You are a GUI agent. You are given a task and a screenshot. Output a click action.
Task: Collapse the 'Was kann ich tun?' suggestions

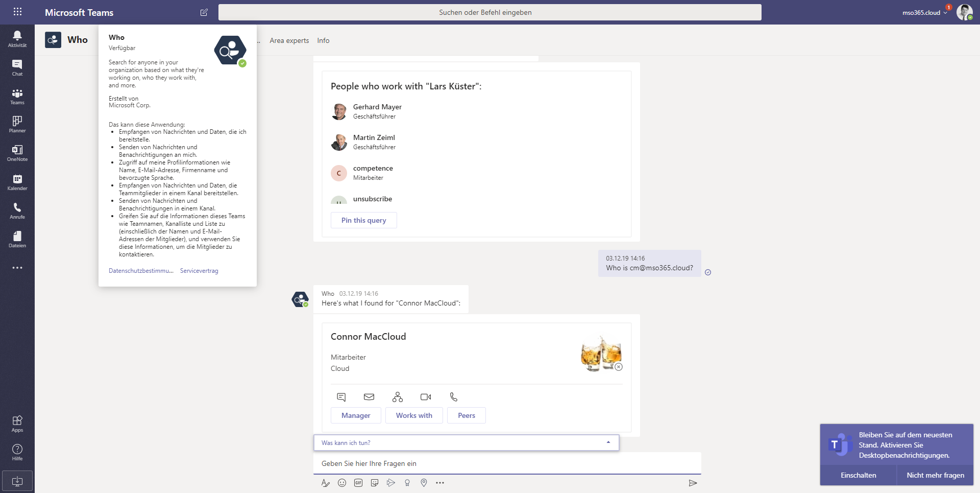[x=607, y=442]
